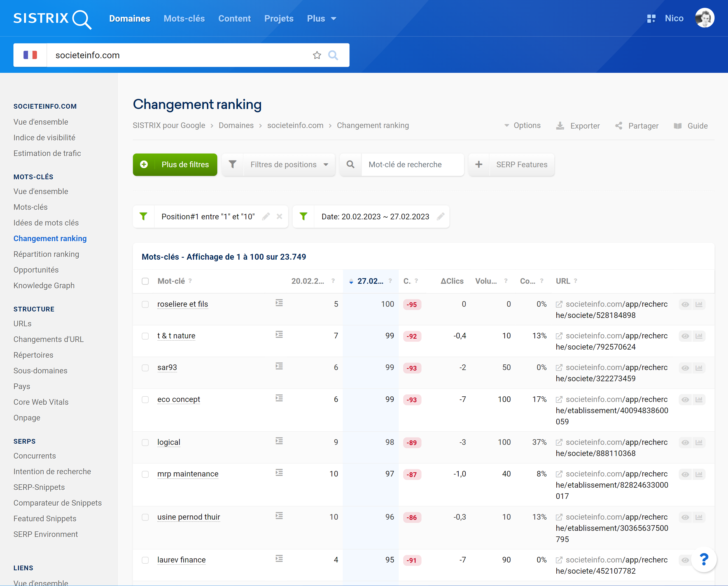Toggle eye icon for eco concept row
The height and width of the screenshot is (586, 728).
(x=685, y=399)
